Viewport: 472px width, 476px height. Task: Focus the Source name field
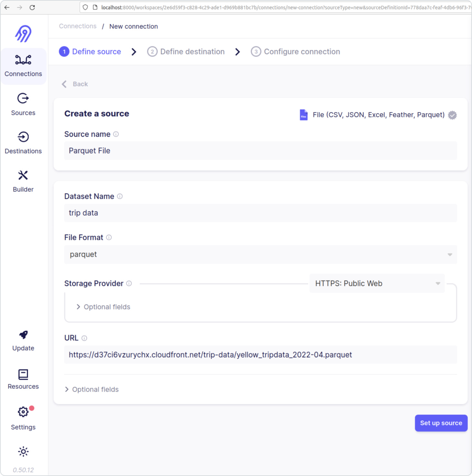coord(261,151)
